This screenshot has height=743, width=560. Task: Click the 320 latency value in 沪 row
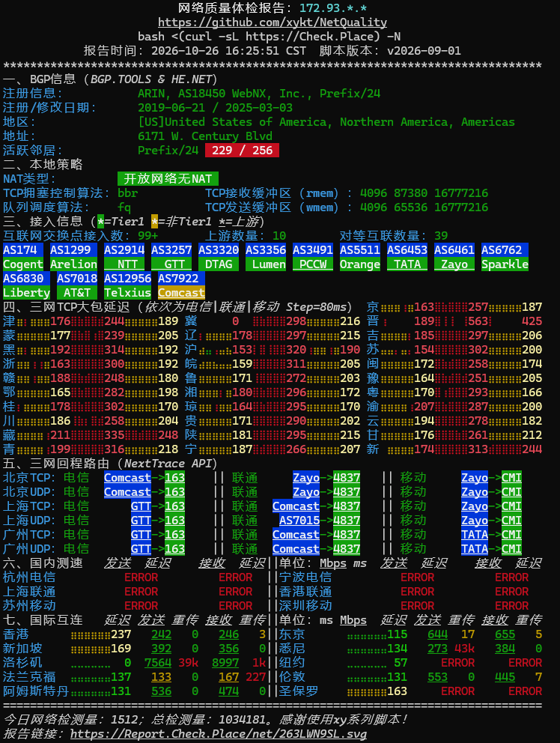296,350
